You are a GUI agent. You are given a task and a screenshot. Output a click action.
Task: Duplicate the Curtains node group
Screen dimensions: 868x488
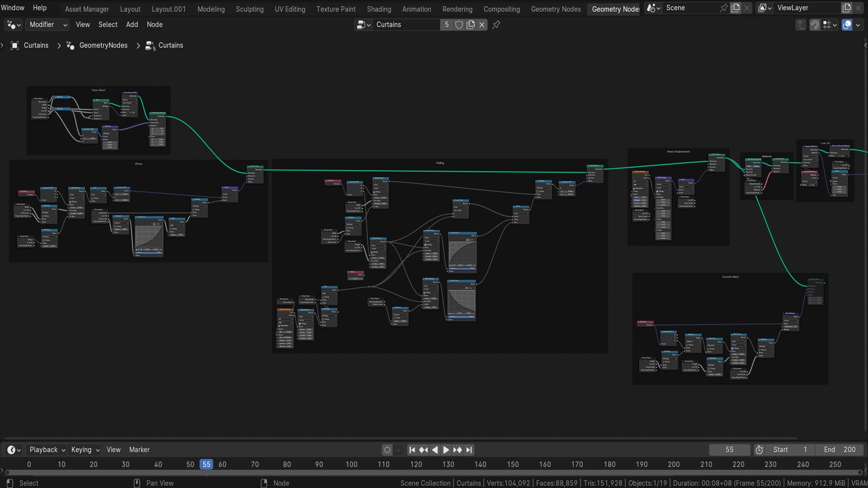(471, 25)
